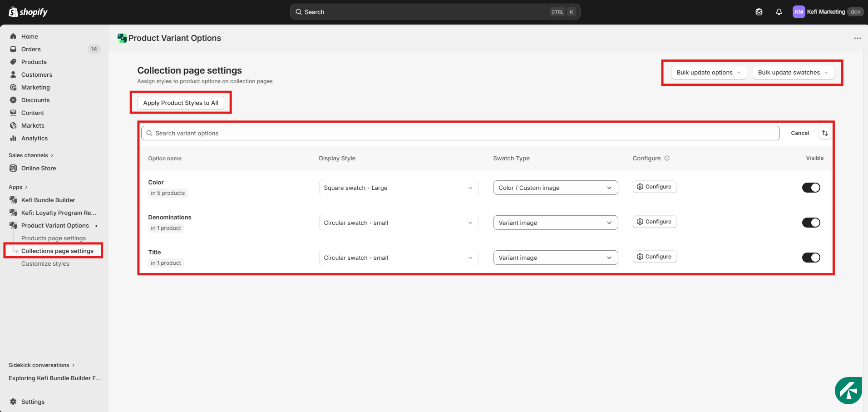Open the Sidekick assistant icon in top bar
The height and width of the screenshot is (412, 868).
[759, 12]
